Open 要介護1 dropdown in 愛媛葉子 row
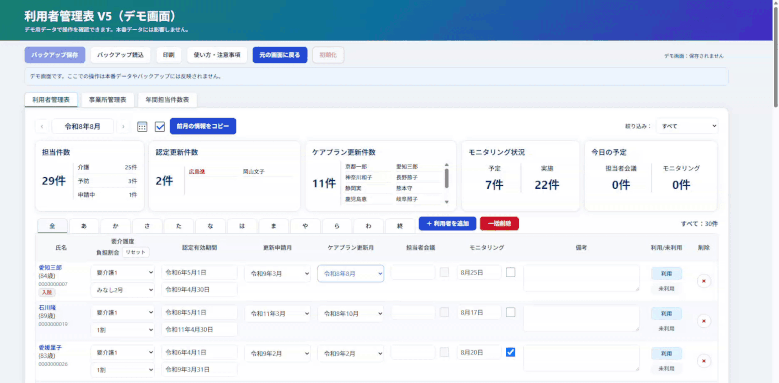The height and width of the screenshot is (383, 779). point(123,353)
